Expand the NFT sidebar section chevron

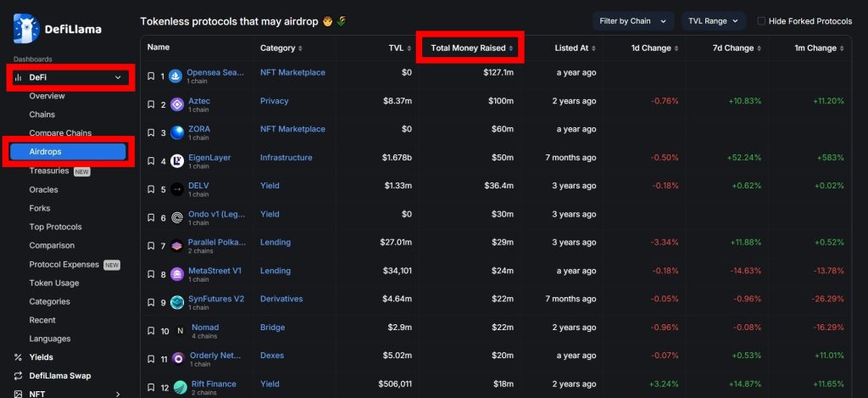coord(118,394)
